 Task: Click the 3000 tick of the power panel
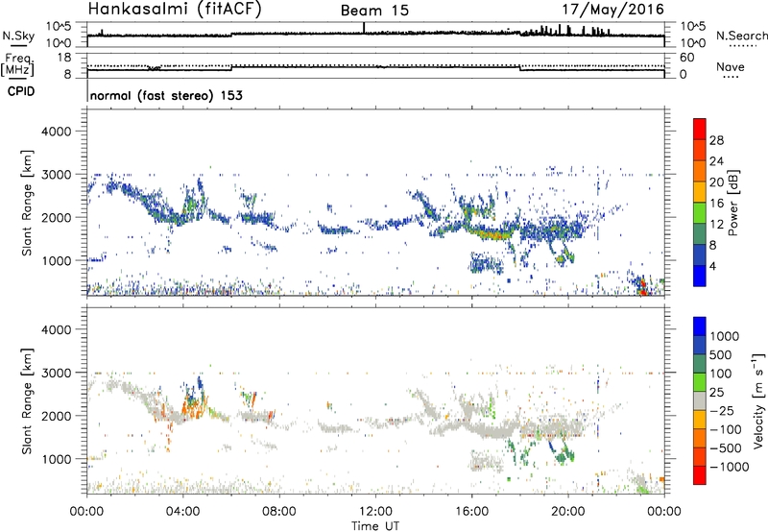tap(56, 175)
